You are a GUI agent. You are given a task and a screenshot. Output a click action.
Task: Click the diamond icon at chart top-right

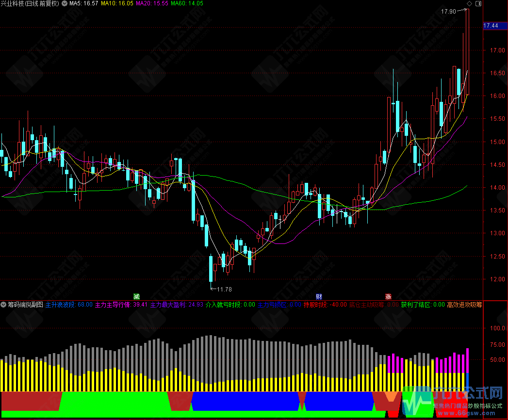tap(469, 3)
